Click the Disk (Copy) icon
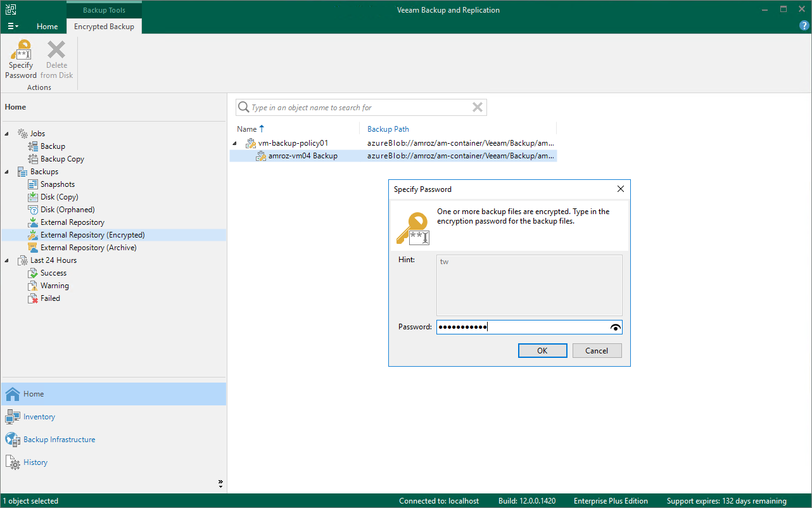 pyautogui.click(x=33, y=197)
